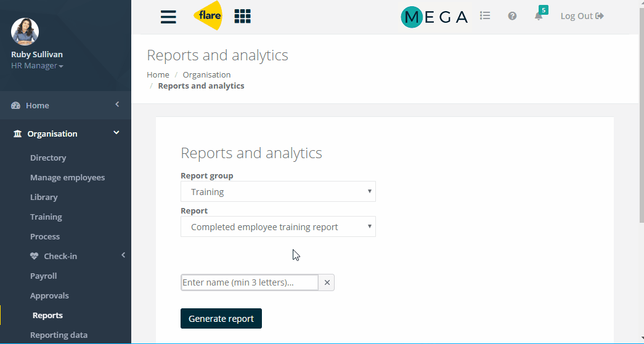Click the yellow Flare logo
This screenshot has width=644, height=344.
pyautogui.click(x=208, y=15)
